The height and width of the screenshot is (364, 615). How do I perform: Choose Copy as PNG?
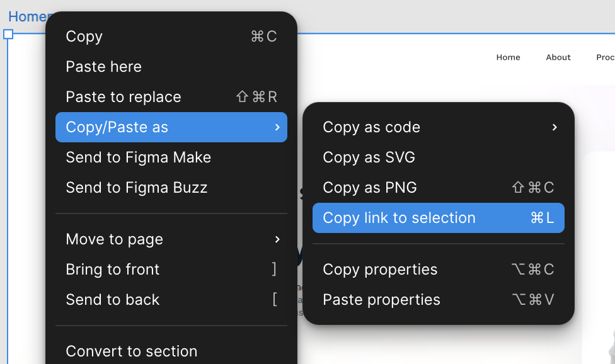[x=370, y=188]
